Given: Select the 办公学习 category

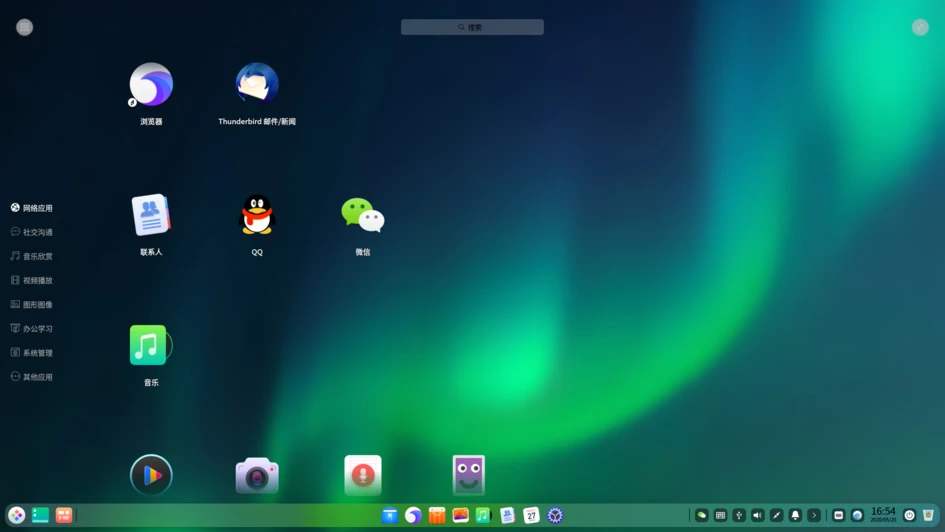Looking at the screenshot, I should [31, 328].
